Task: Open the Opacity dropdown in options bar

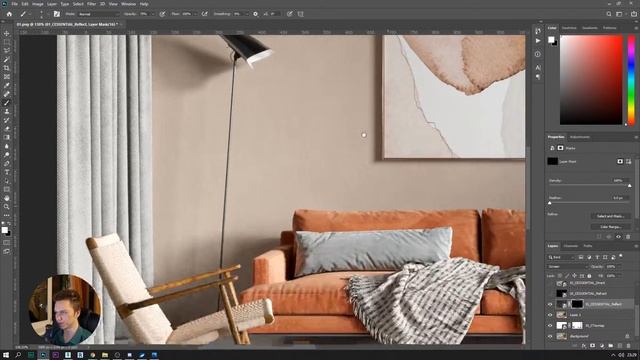Action: click(152, 14)
